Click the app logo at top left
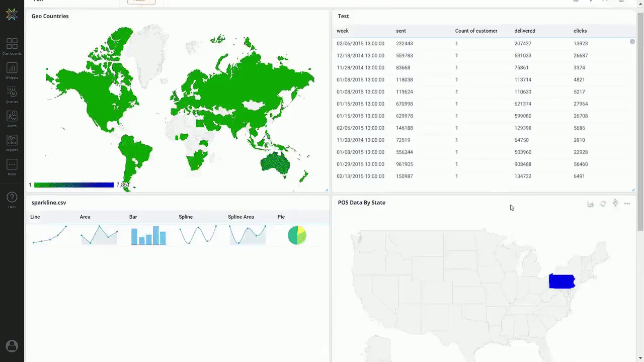 tap(12, 15)
